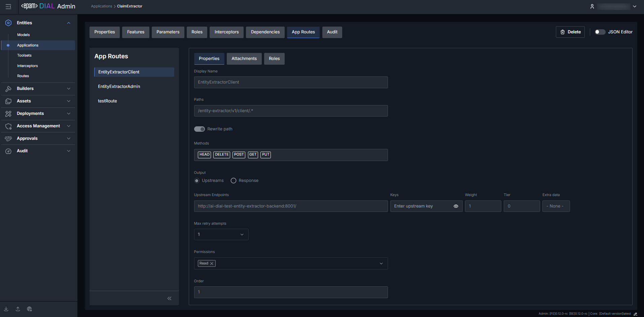Screen dimensions: 644x317
Task: Collapse the App Routes panel with double chevron
Action: [x=169, y=298]
